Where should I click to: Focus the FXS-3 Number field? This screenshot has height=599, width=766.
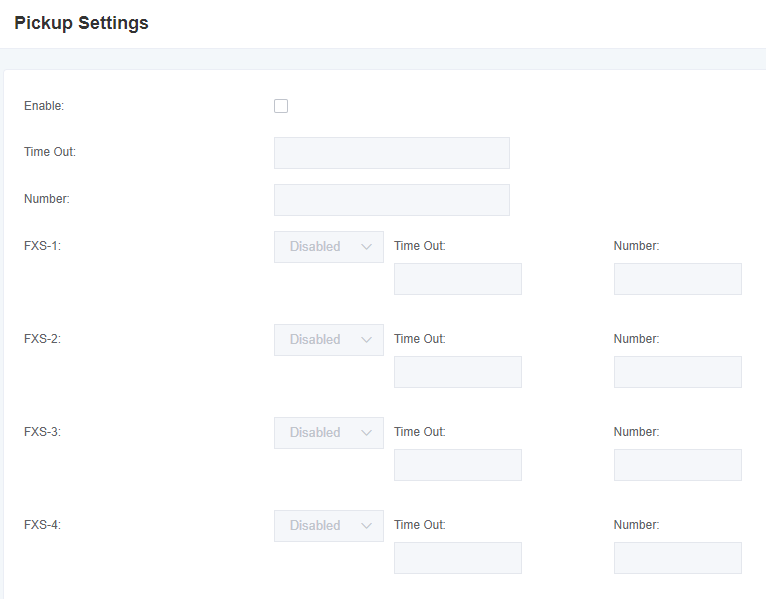point(678,465)
